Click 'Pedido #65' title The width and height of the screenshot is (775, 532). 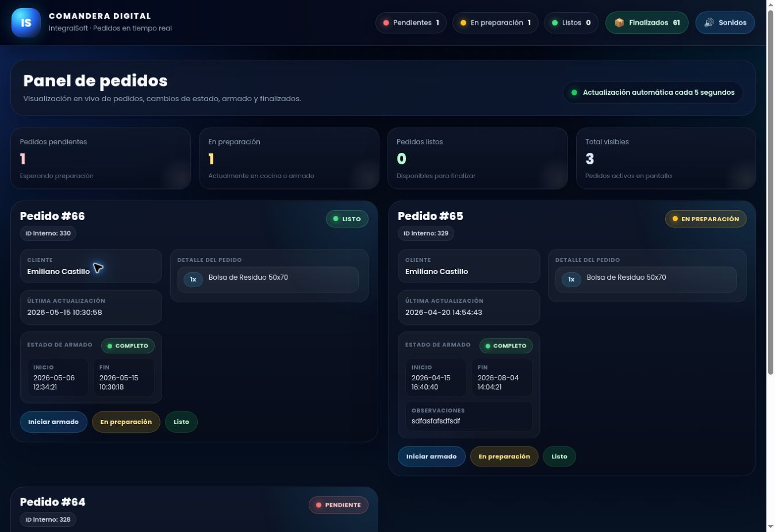431,216
